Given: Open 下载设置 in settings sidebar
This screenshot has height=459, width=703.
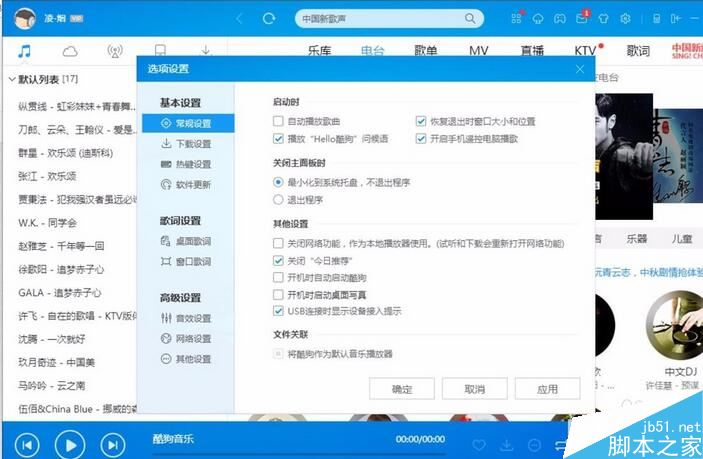Looking at the screenshot, I should 188,143.
